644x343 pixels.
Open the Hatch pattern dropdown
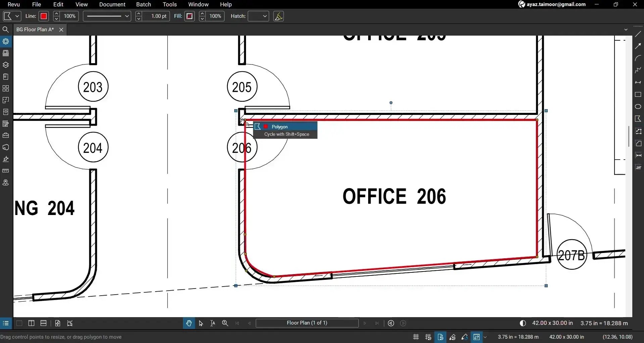(258, 16)
